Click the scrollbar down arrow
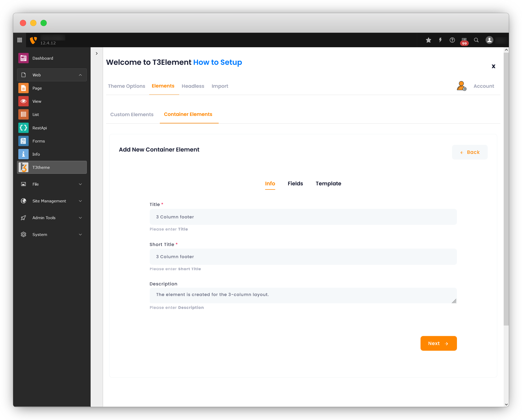The height and width of the screenshot is (420, 522). click(x=506, y=405)
